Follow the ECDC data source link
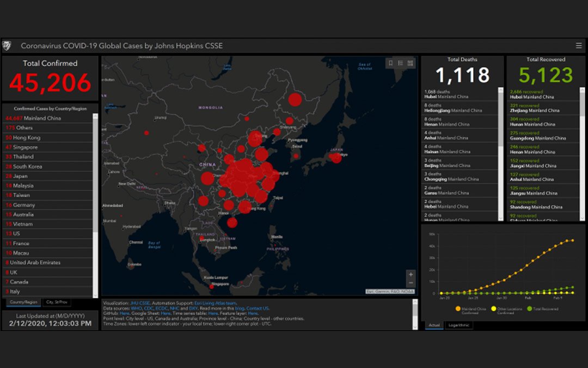 pos(162,308)
